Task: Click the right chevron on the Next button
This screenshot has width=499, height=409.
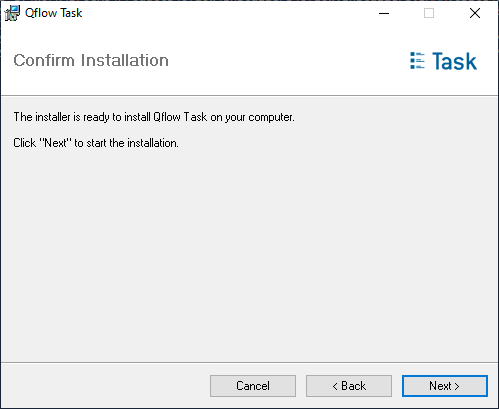Action: tap(457, 386)
